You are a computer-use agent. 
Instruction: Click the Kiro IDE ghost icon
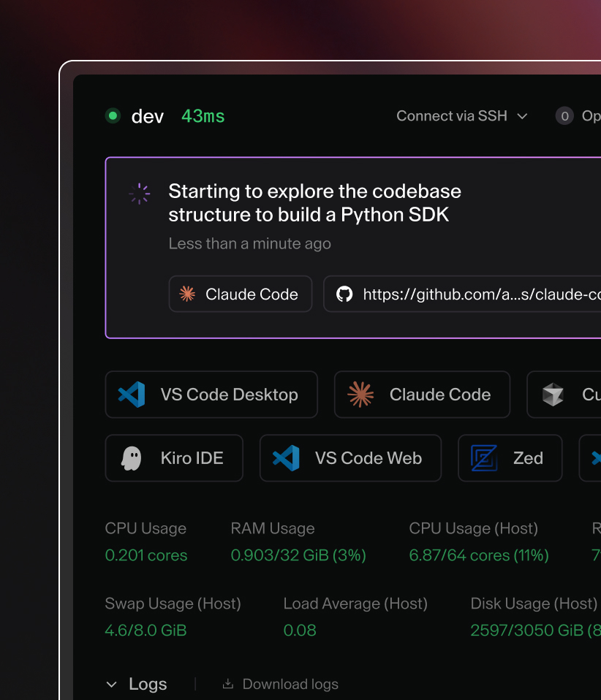pyautogui.click(x=132, y=458)
